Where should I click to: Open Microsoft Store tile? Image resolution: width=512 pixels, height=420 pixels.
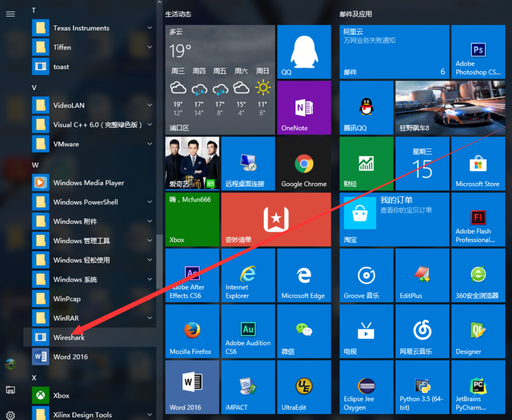pyautogui.click(x=478, y=164)
